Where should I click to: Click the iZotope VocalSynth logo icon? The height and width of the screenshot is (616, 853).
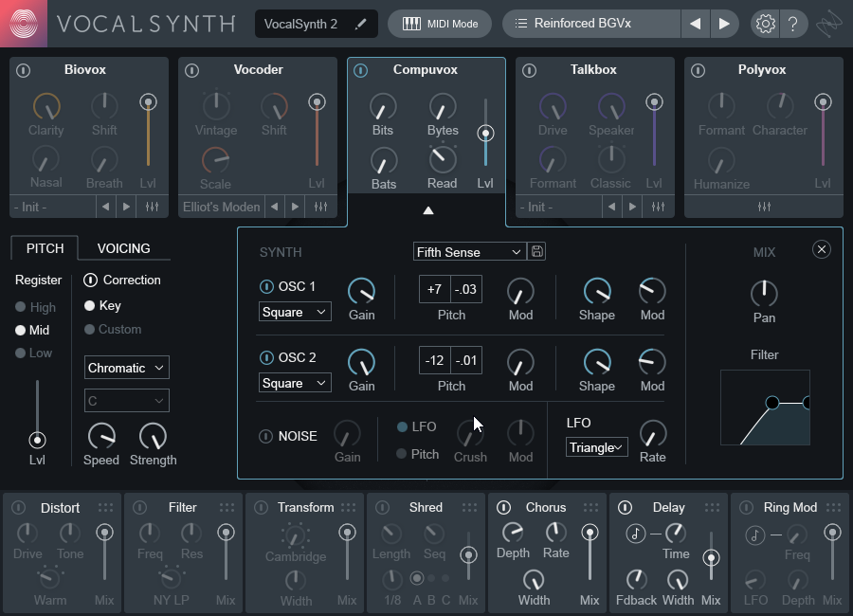(x=24, y=24)
